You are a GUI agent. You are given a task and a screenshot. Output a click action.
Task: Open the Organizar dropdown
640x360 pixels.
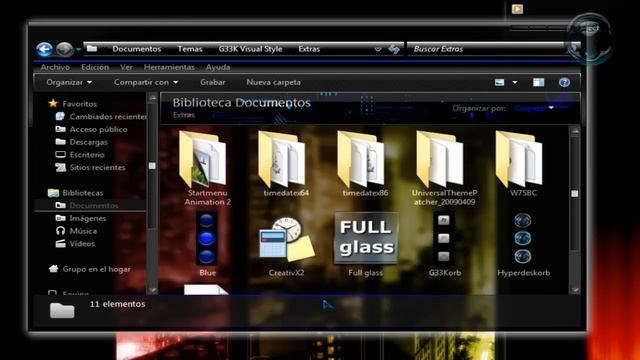coord(69,82)
